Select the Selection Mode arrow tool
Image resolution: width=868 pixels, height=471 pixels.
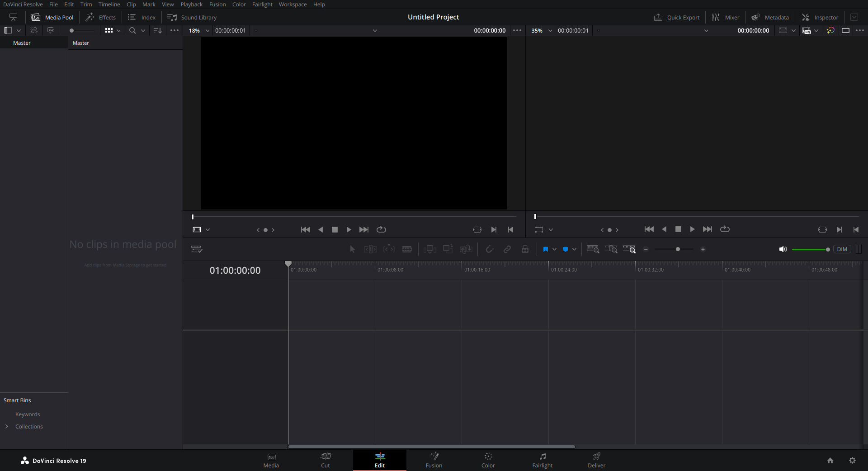pyautogui.click(x=353, y=249)
